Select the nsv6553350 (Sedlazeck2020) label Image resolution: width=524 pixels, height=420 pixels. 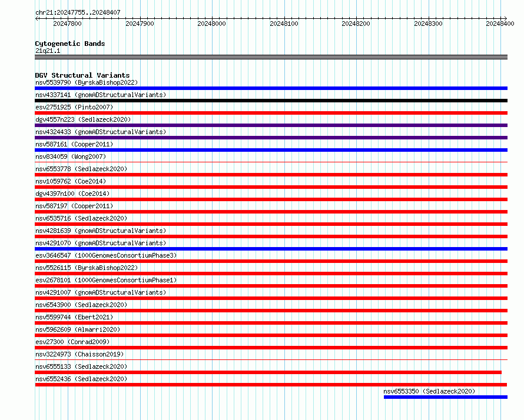[x=429, y=391]
